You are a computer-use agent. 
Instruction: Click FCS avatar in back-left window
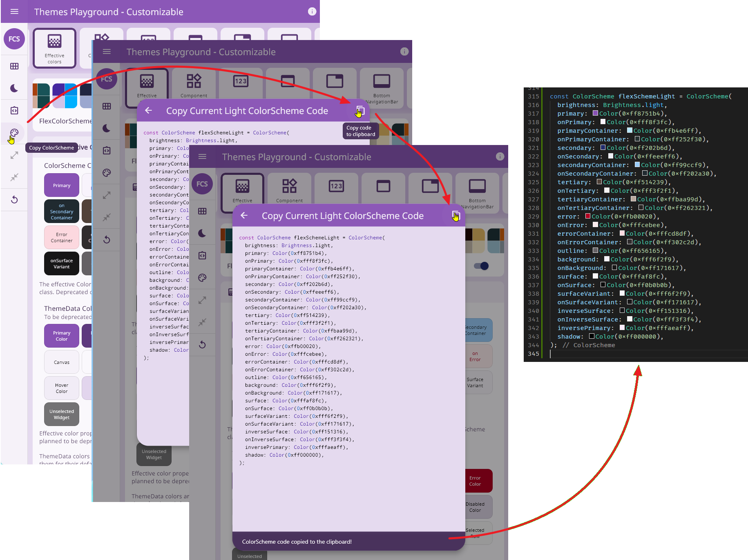coord(14,39)
